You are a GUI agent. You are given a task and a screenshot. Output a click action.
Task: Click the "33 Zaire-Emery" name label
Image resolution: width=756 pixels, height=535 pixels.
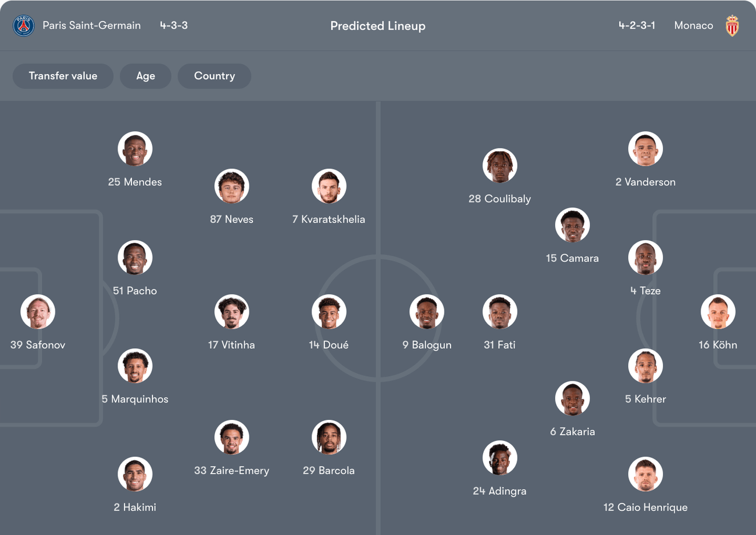(x=232, y=471)
